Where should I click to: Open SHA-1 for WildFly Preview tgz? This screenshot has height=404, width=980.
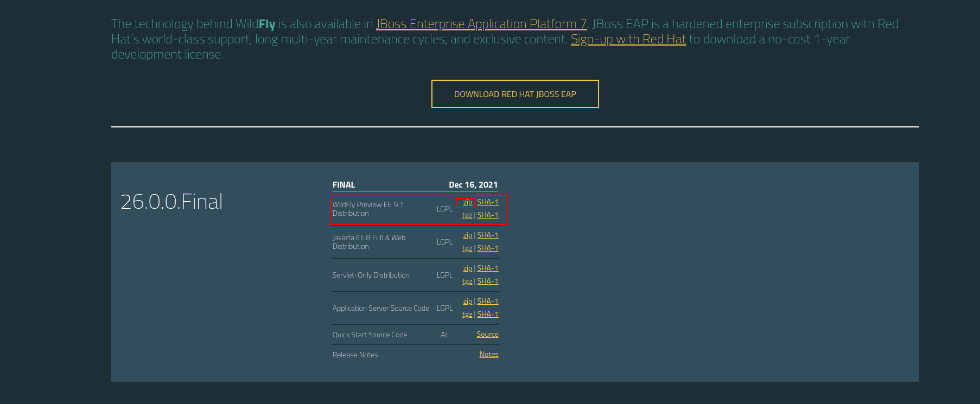click(x=488, y=215)
